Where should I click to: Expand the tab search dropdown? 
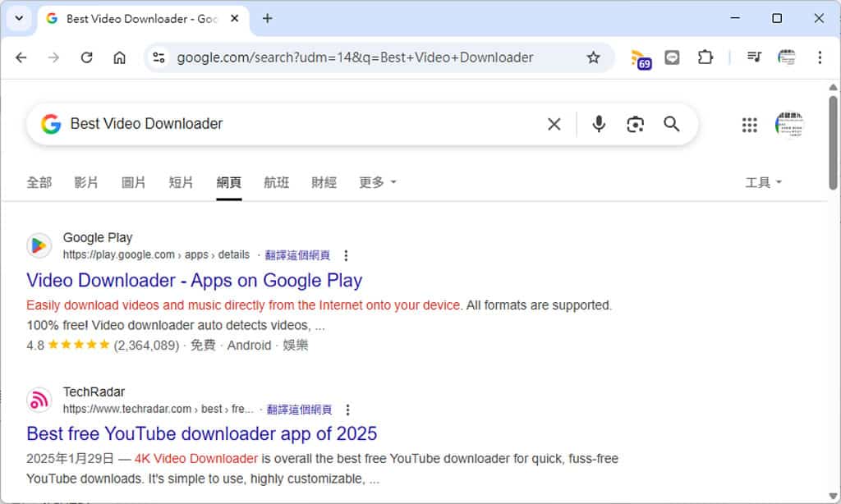(x=20, y=18)
